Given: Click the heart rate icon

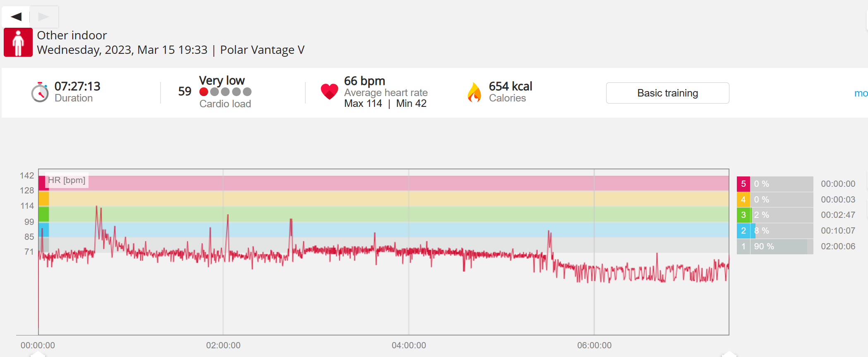Looking at the screenshot, I should click(x=329, y=92).
